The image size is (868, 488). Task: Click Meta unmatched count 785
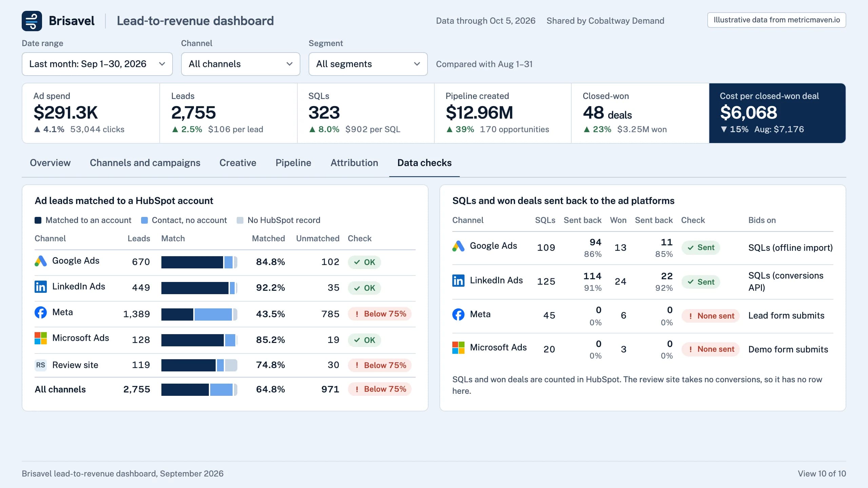point(330,314)
